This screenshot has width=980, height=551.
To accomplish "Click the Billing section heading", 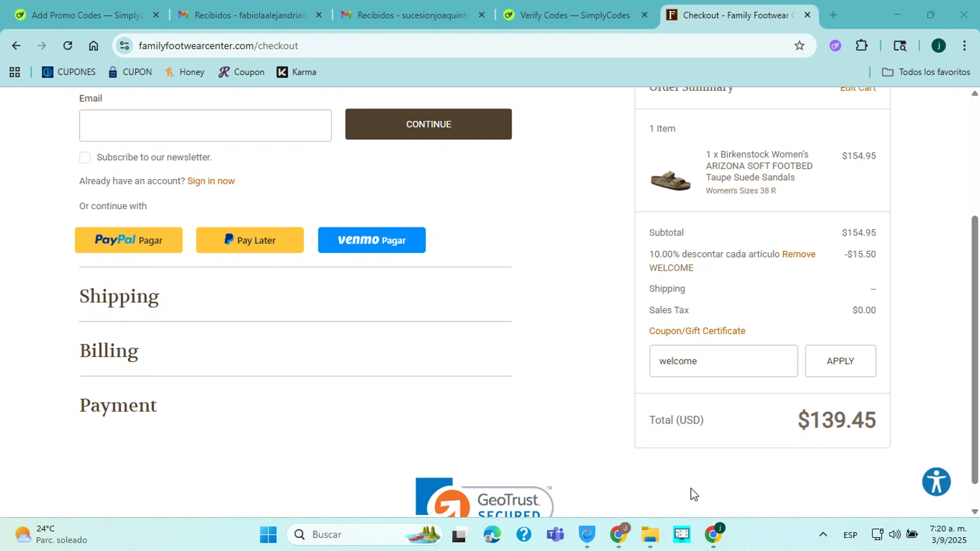I will click(x=108, y=351).
